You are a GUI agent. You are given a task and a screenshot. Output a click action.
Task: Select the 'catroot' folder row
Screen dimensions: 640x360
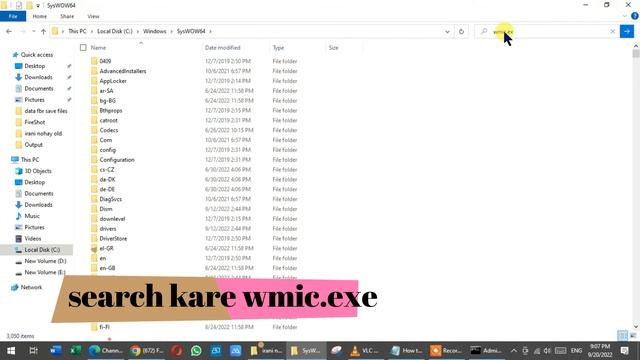pyautogui.click(x=108, y=120)
